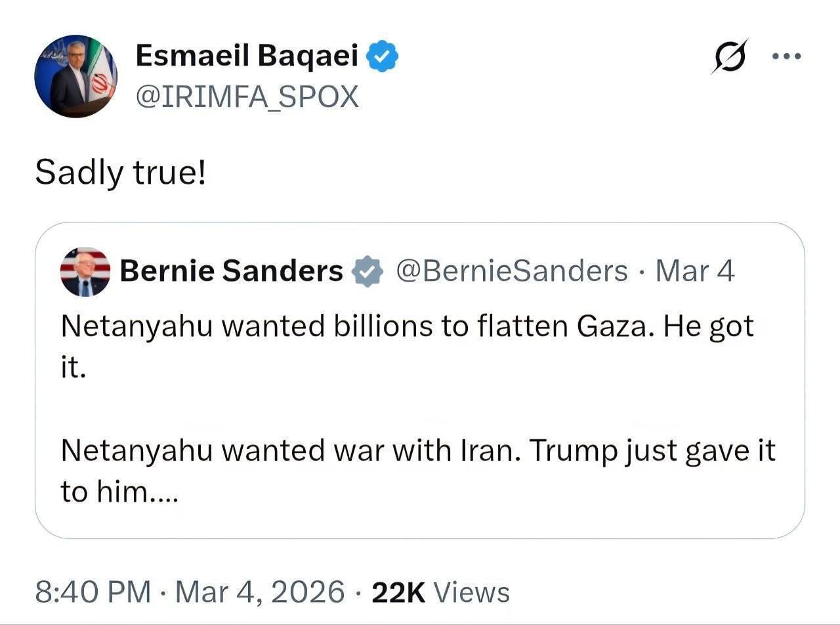Open the Bernie Sanders name in the quote
Screen dimensions: 840x625
(231, 270)
